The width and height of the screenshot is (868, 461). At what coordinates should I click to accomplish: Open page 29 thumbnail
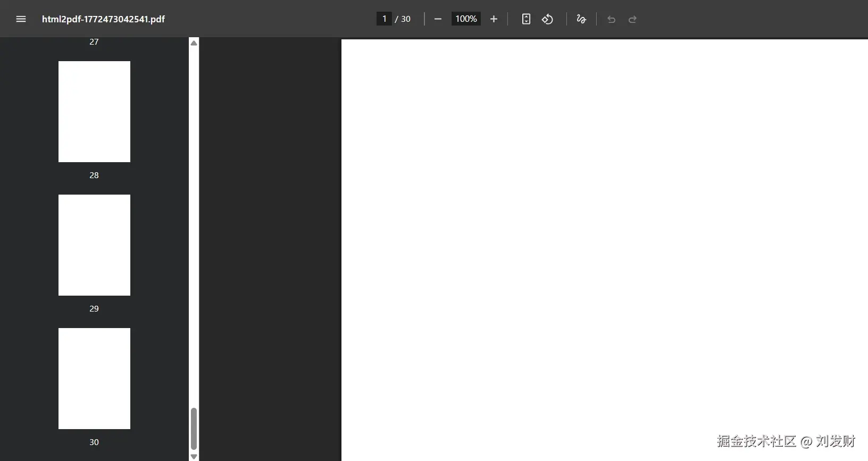click(x=94, y=245)
